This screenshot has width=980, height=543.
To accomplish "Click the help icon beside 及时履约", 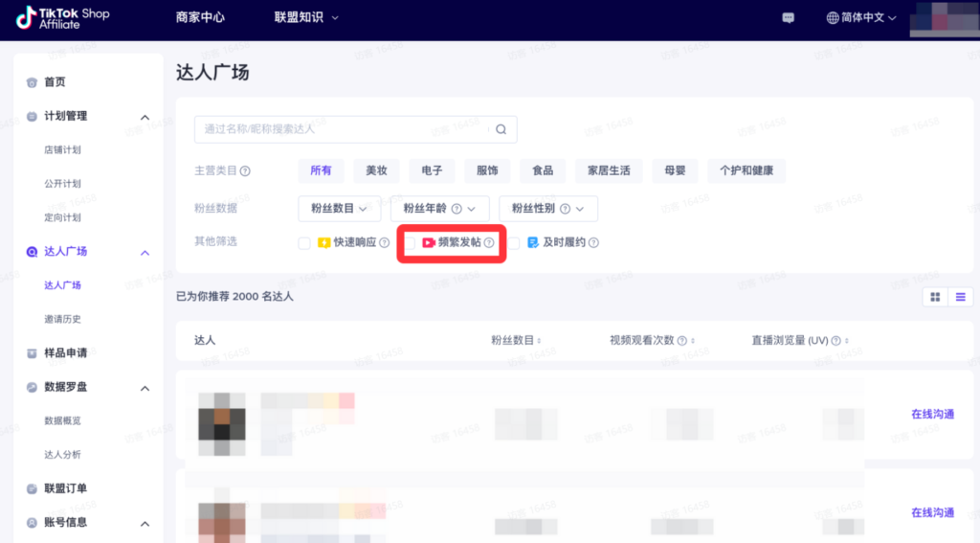I will pyautogui.click(x=593, y=242).
